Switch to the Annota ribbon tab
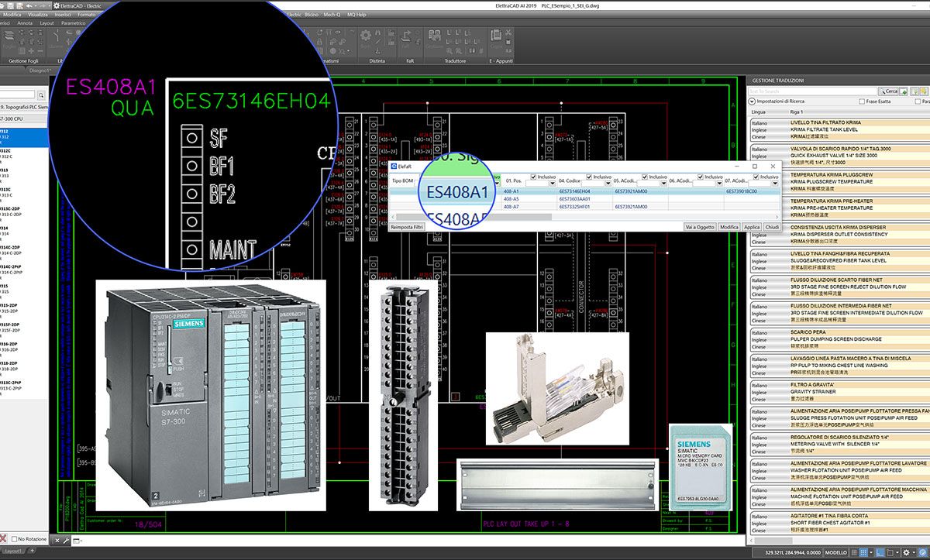This screenshot has width=930, height=560. pos(25,23)
